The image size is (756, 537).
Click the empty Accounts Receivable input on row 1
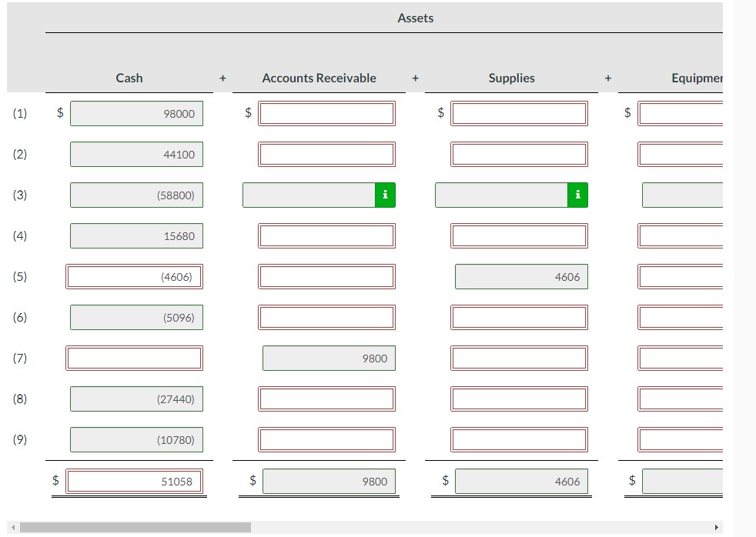pos(327,113)
